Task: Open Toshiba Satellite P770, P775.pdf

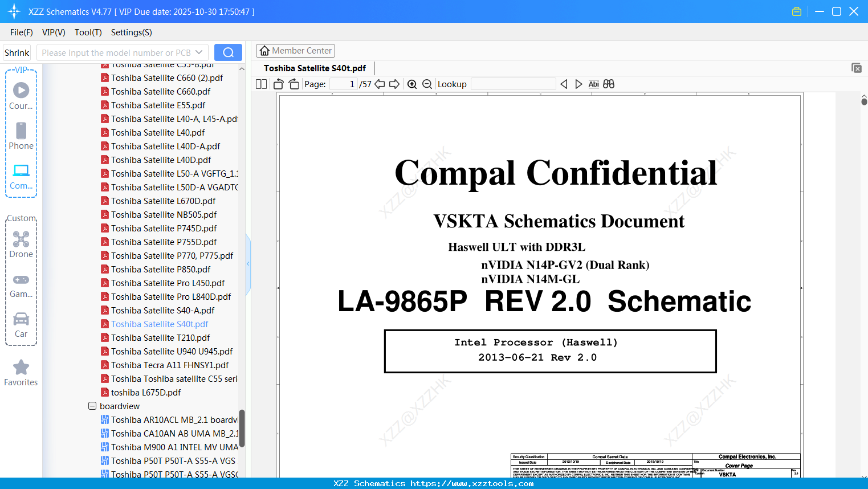Action: pos(172,255)
